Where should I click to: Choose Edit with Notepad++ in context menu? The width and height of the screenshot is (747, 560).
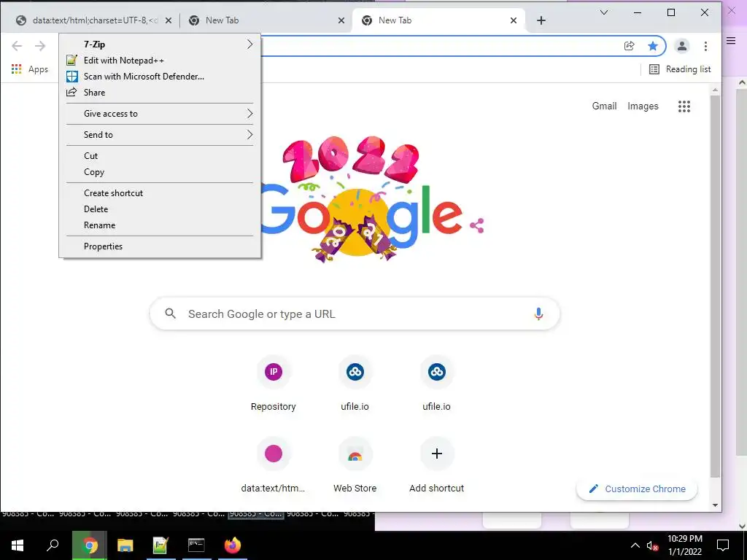click(160, 61)
